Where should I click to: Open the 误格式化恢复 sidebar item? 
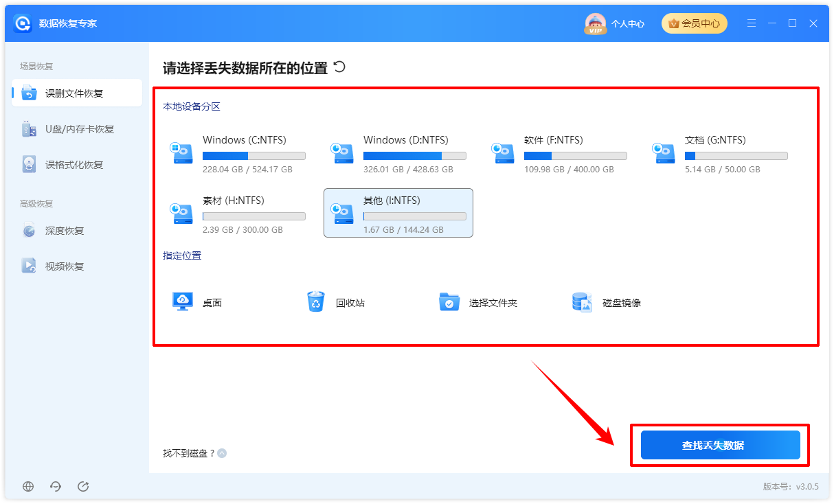click(x=77, y=165)
